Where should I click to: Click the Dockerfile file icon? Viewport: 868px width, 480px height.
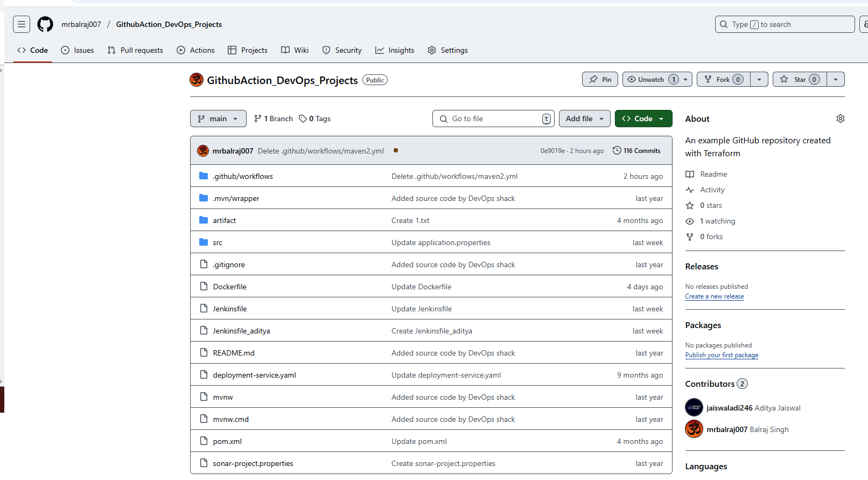click(204, 287)
